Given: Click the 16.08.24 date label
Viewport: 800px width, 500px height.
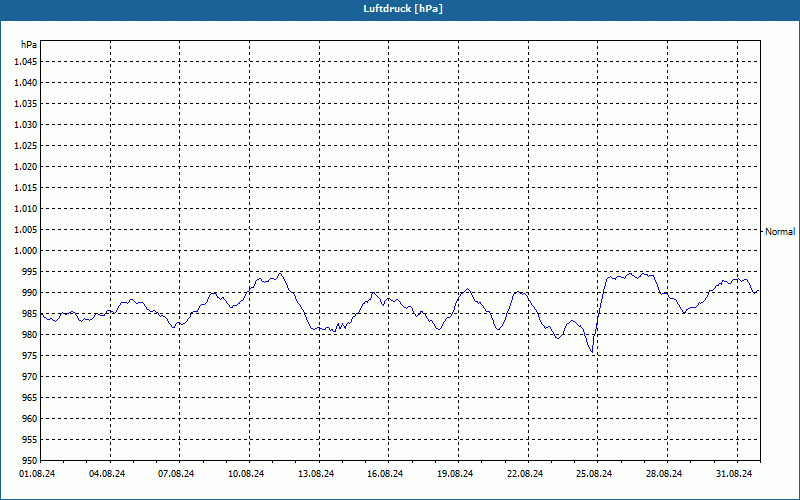Looking at the screenshot, I should [385, 474].
